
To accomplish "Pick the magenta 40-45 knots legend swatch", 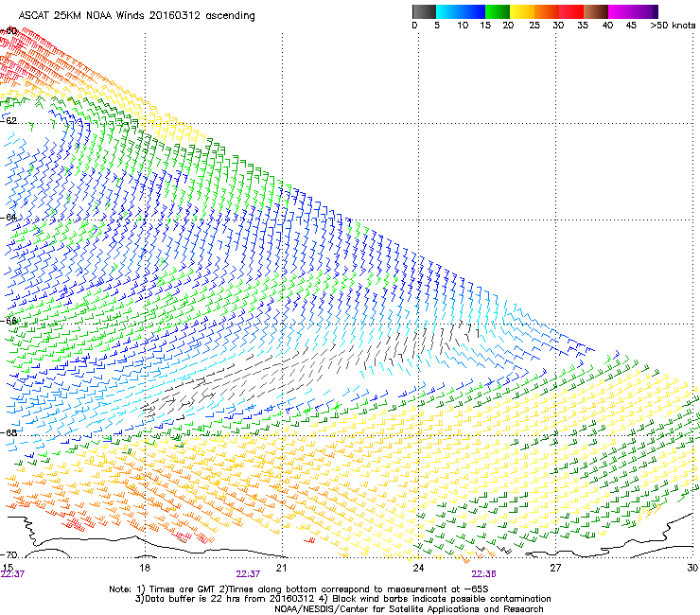I will tap(621, 11).
